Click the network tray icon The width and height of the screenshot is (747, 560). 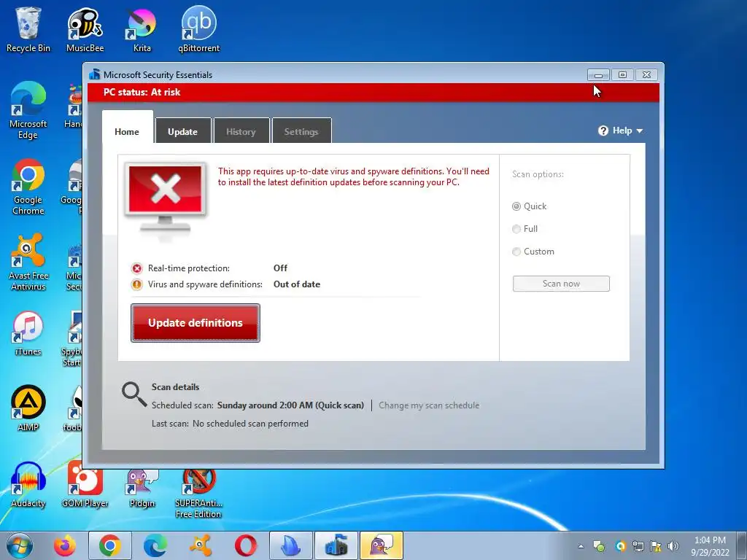point(638,546)
